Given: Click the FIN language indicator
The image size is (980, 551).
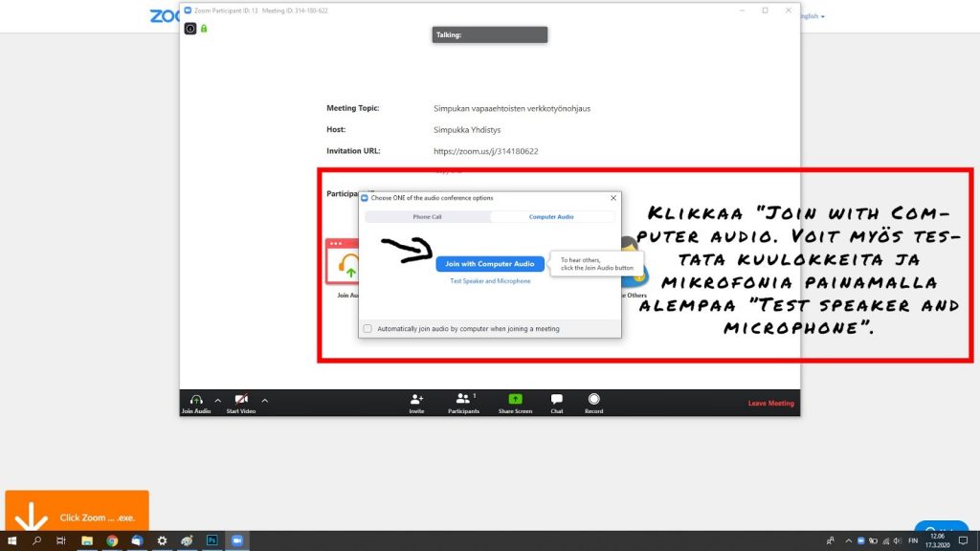Looking at the screenshot, I should (913, 541).
